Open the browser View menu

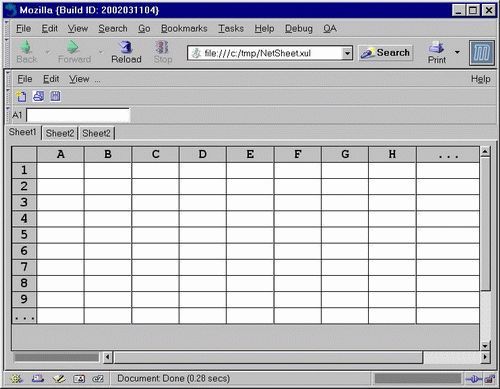coord(78,29)
